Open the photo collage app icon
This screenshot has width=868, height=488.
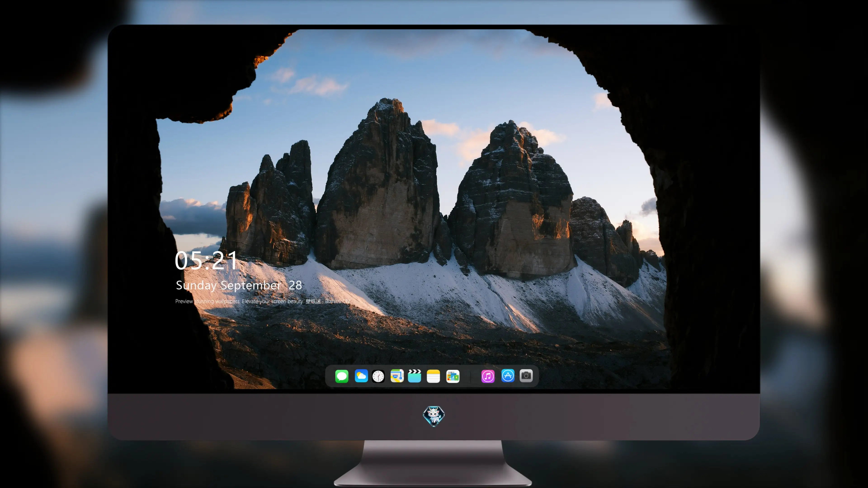[453, 376]
